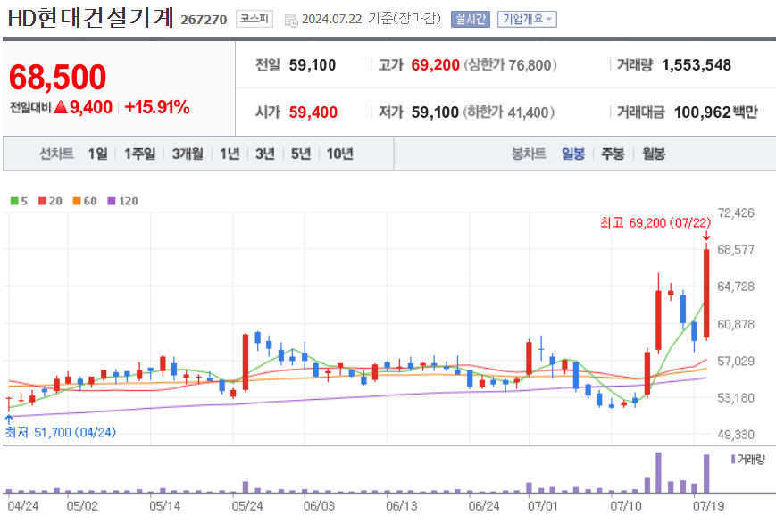Switch to the 1년 line chart
The height and width of the screenshot is (532, 776).
tap(229, 154)
